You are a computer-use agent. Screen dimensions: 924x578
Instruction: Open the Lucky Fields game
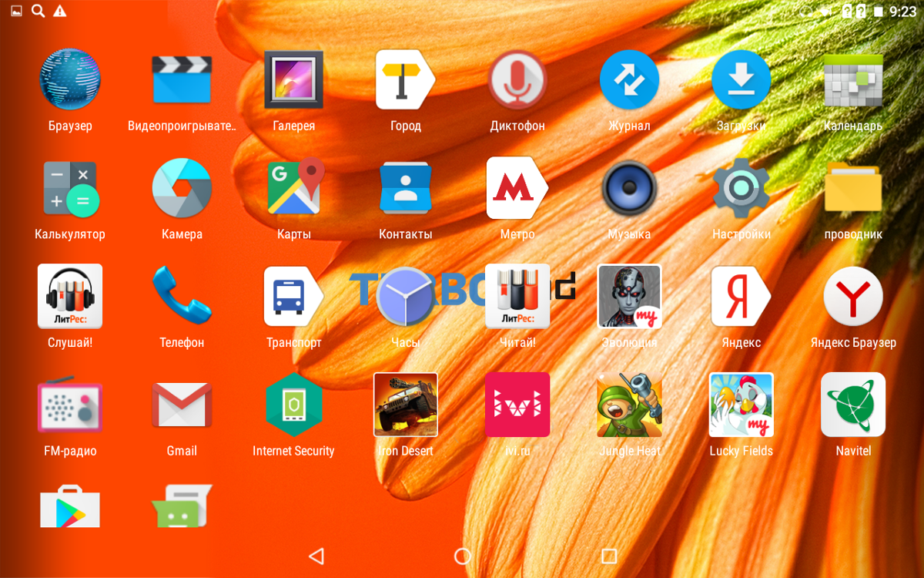tap(741, 405)
